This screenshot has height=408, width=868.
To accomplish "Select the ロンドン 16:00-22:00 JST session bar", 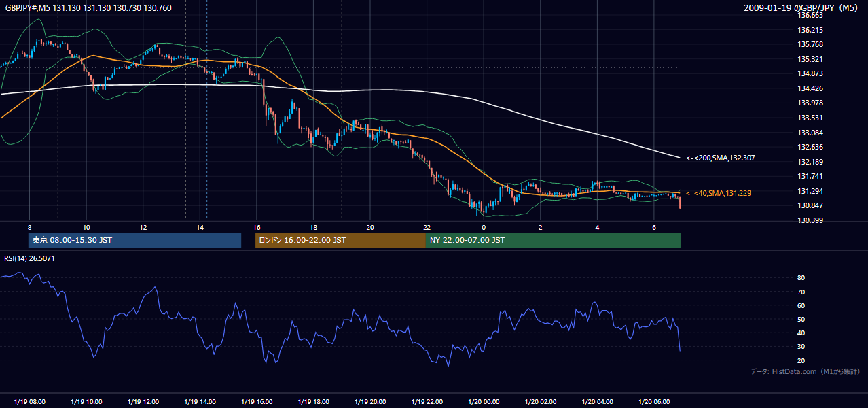I will 340,240.
